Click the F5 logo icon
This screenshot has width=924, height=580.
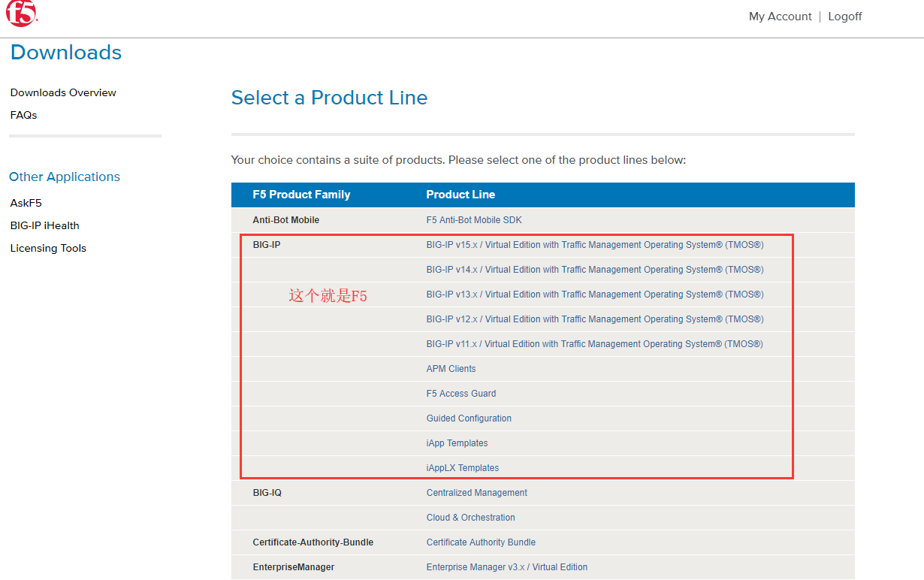(x=21, y=14)
